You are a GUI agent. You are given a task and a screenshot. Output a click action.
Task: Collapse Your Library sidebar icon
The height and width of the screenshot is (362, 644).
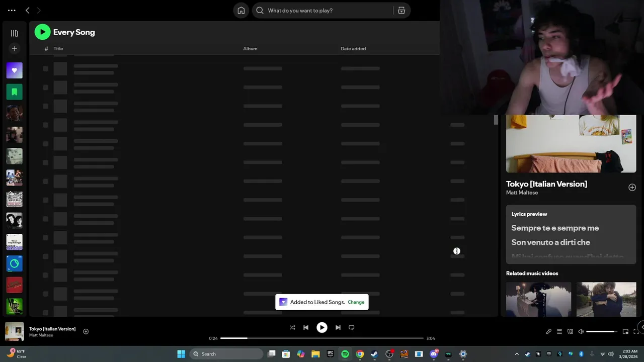tap(14, 33)
